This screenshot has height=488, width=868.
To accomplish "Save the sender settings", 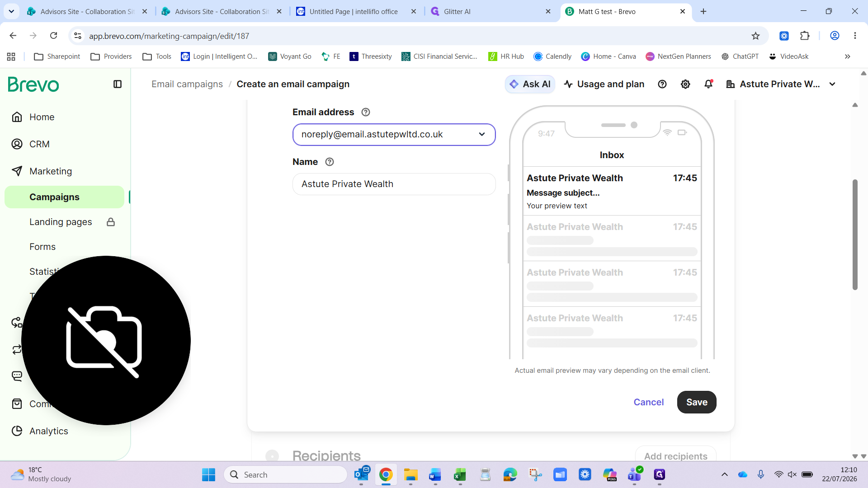I will [697, 402].
